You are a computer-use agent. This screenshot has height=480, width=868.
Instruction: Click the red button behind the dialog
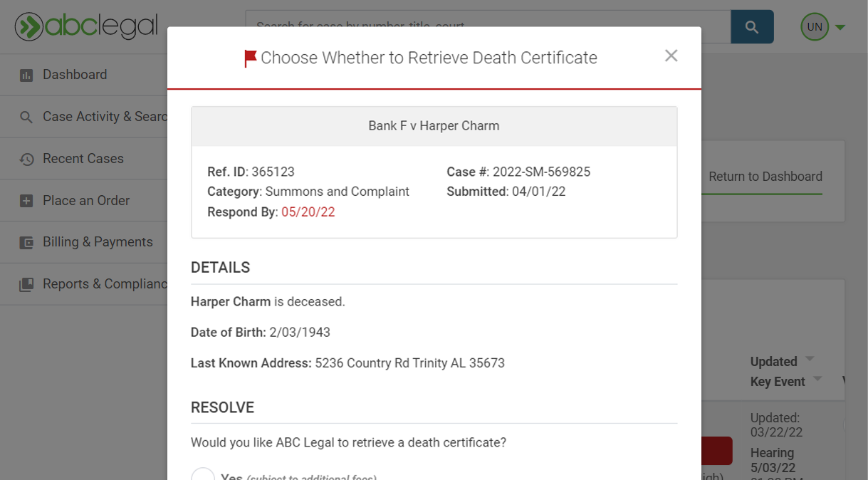[716, 451]
